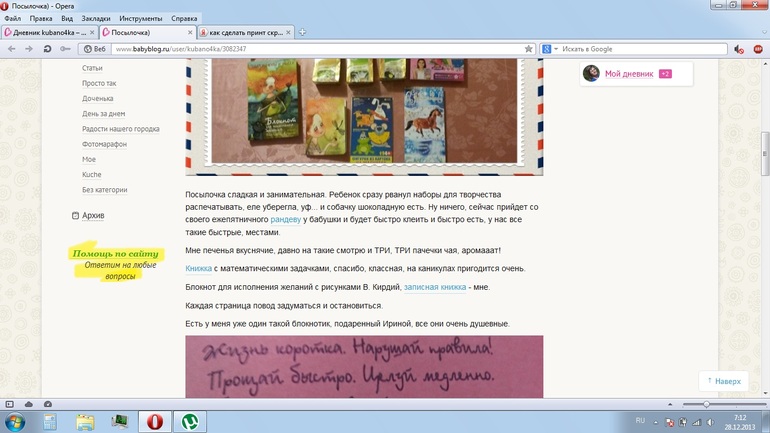The image size is (770, 433).
Task: Open the Просто так category
Action: 99,83
